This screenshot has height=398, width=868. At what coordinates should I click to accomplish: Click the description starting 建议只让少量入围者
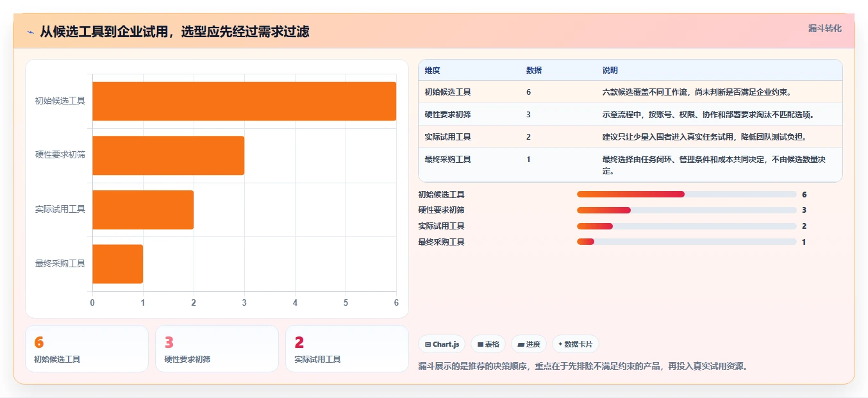pos(705,137)
